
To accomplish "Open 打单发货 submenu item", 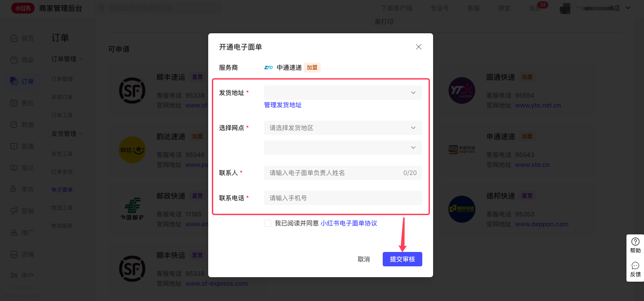I will (62, 172).
